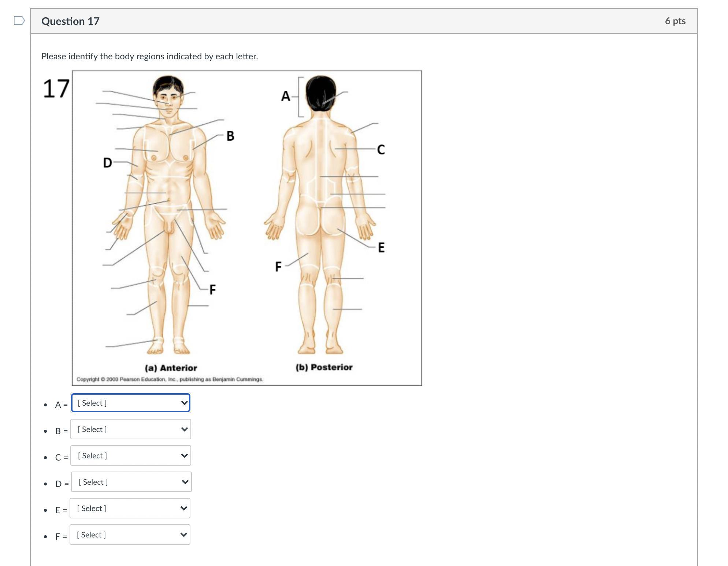Open the A = select dropdown

(x=131, y=403)
